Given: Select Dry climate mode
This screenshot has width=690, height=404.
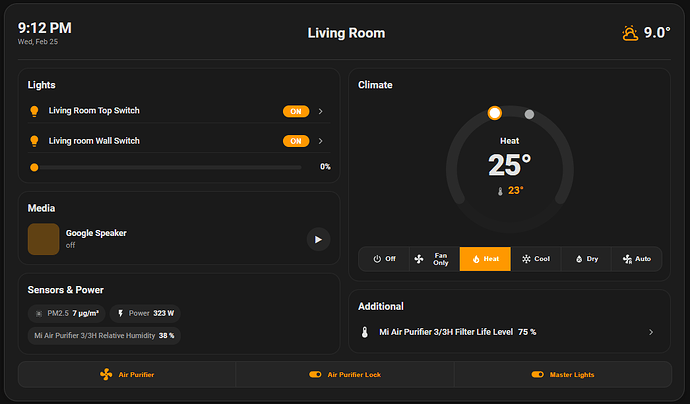Looking at the screenshot, I should tap(587, 259).
